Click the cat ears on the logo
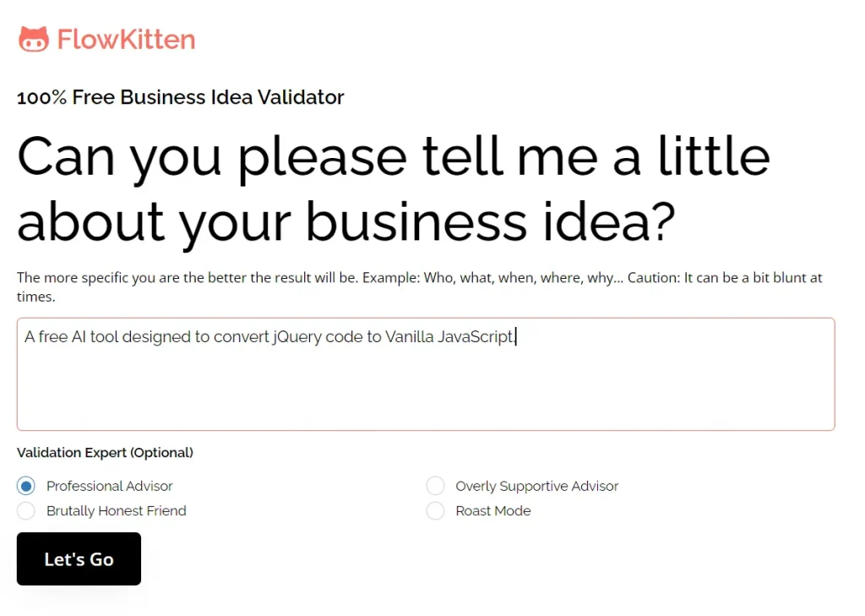This screenshot has width=865, height=616. [x=33, y=29]
